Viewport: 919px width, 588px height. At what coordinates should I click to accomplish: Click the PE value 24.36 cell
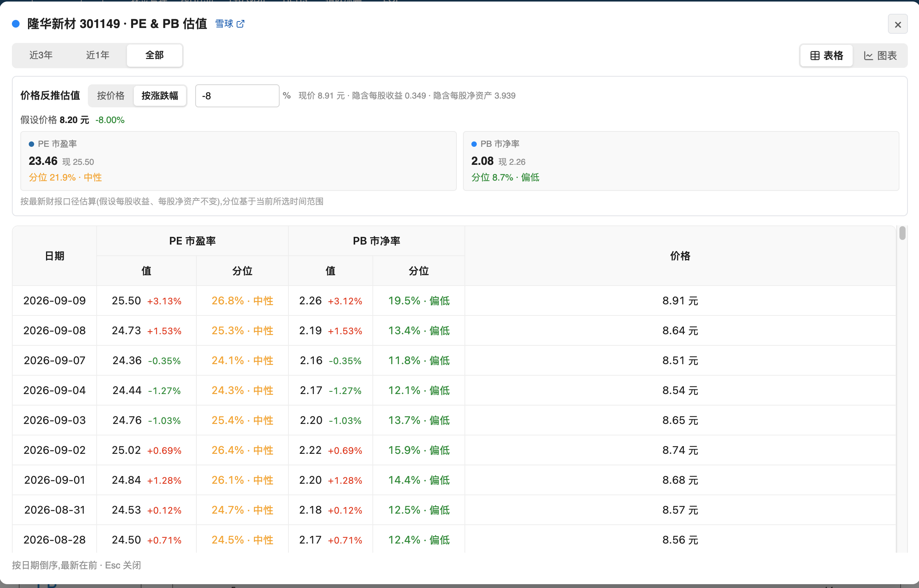click(147, 360)
